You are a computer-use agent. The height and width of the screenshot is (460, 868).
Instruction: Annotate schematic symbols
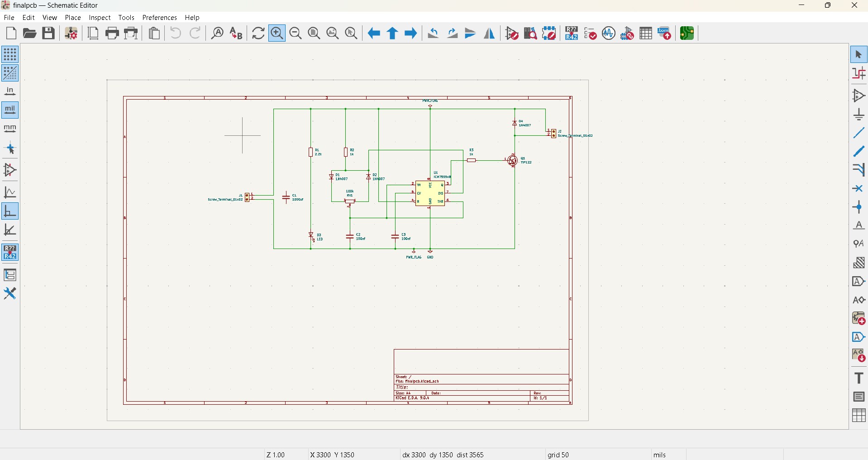point(571,33)
